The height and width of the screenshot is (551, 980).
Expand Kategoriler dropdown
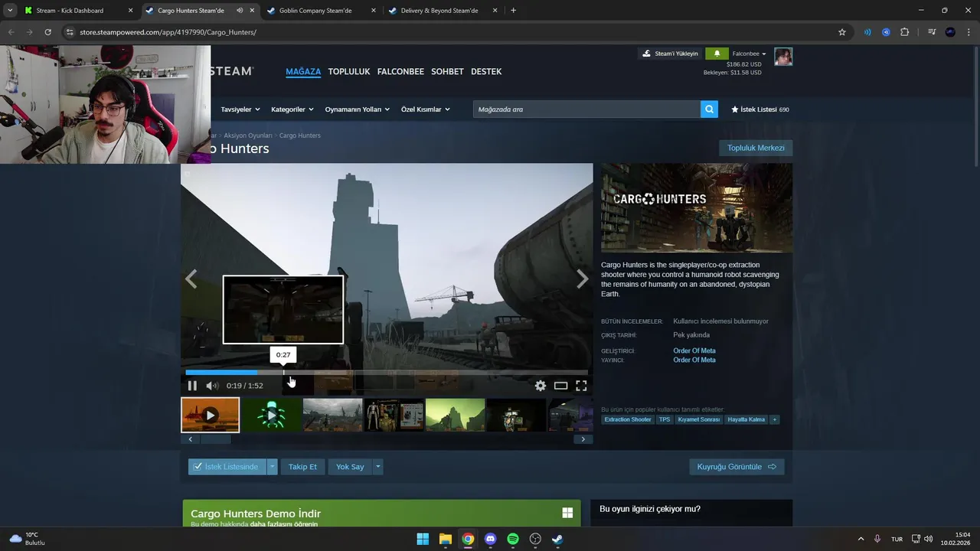point(292,109)
